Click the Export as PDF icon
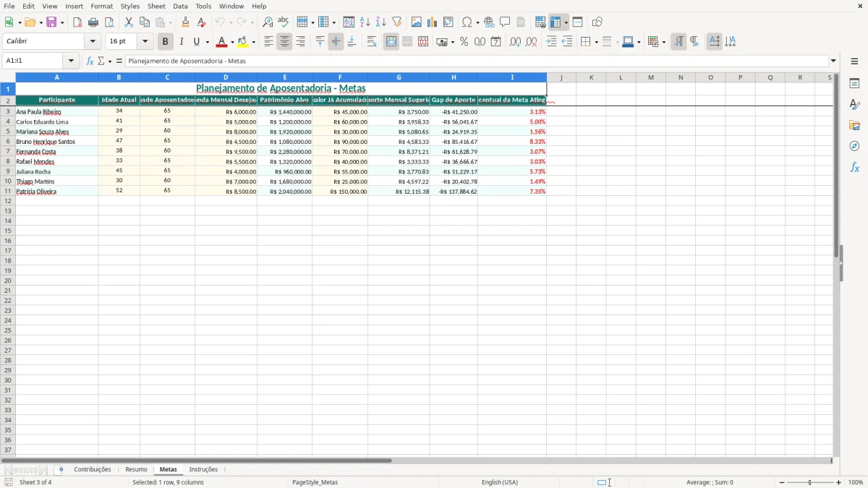 coord(77,22)
